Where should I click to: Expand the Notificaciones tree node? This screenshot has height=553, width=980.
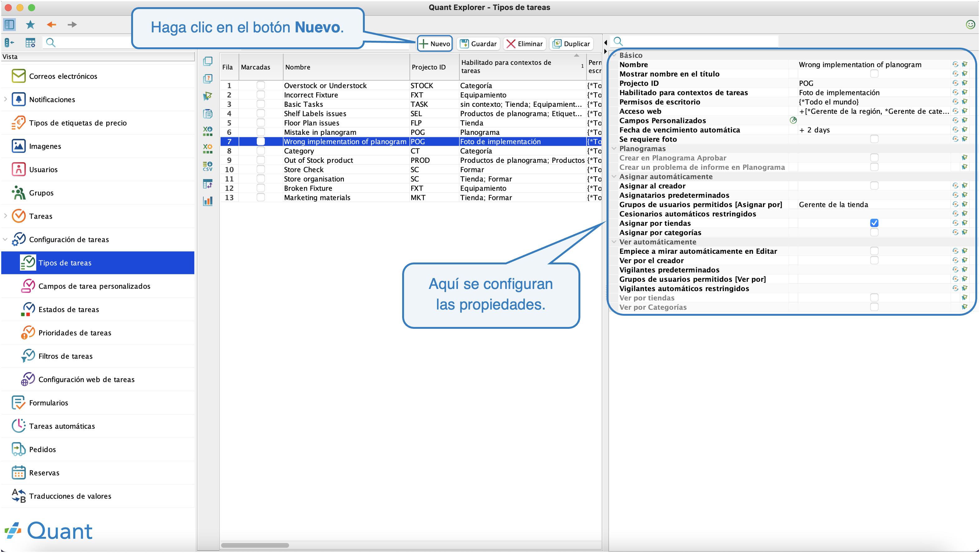(x=5, y=99)
